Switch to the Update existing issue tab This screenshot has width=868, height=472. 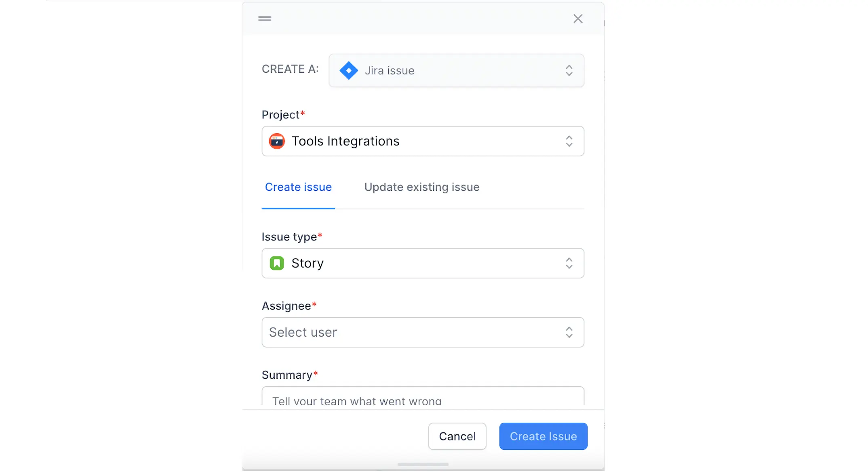click(x=422, y=187)
